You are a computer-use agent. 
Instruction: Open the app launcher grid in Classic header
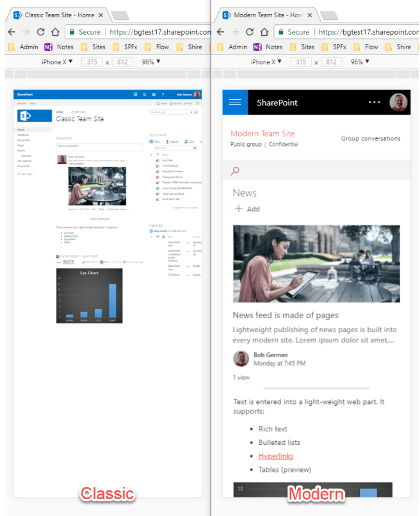135,94
